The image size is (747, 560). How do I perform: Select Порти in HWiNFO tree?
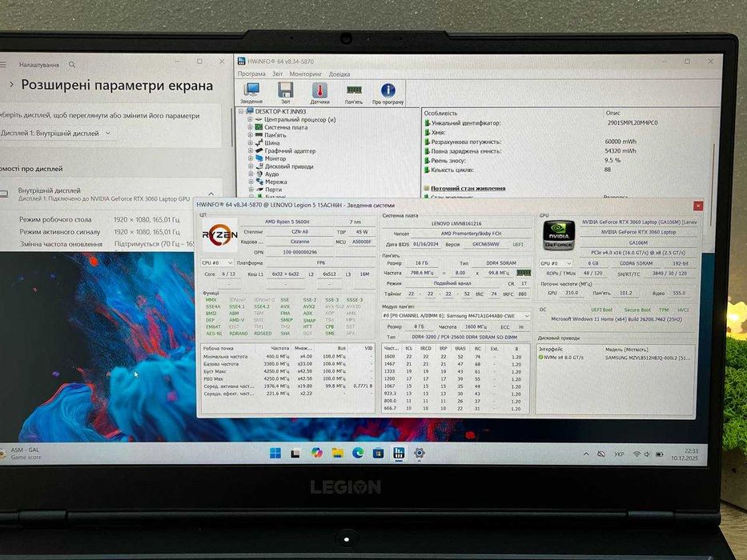click(274, 189)
